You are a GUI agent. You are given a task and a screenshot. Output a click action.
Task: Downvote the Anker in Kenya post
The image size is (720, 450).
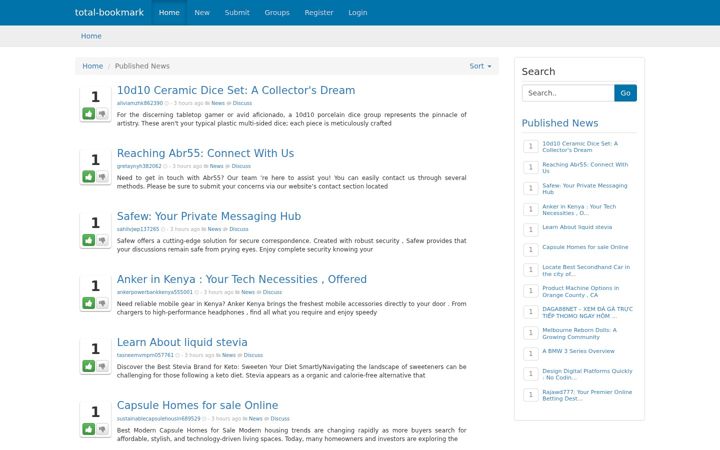click(x=102, y=303)
